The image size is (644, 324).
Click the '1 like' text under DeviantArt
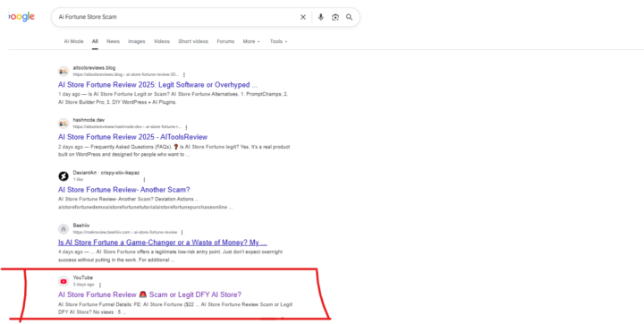pos(78,180)
